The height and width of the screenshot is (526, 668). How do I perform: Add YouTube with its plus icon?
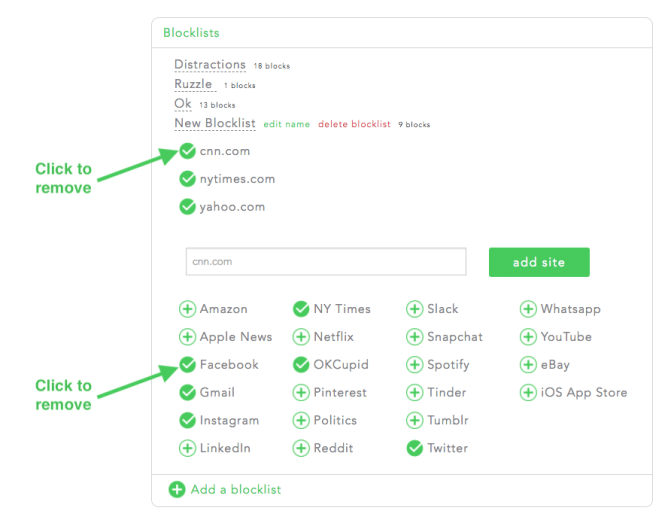(528, 337)
